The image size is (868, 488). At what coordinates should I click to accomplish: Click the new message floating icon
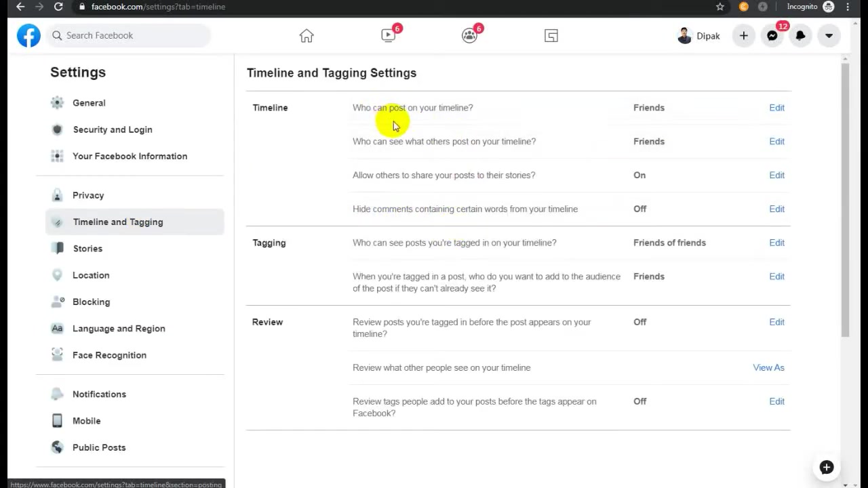pyautogui.click(x=826, y=467)
